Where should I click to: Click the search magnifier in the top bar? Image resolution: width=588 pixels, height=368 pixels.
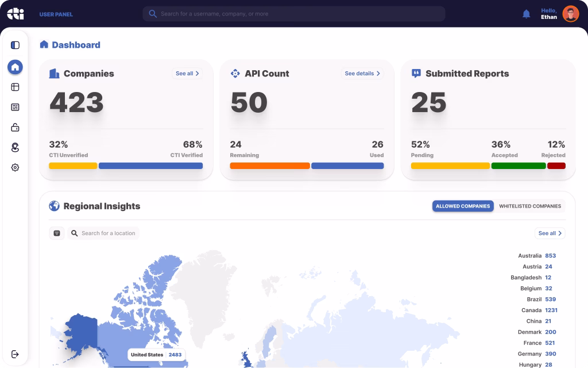coord(152,14)
